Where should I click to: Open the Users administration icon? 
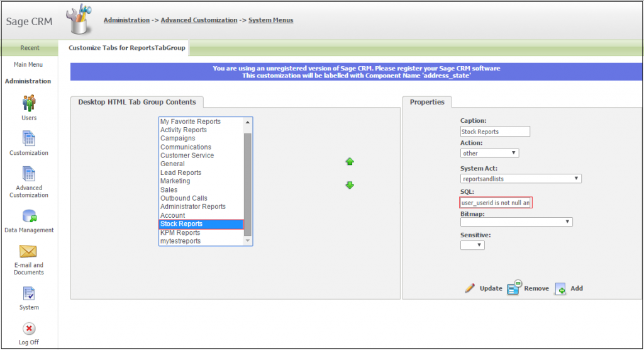point(29,103)
